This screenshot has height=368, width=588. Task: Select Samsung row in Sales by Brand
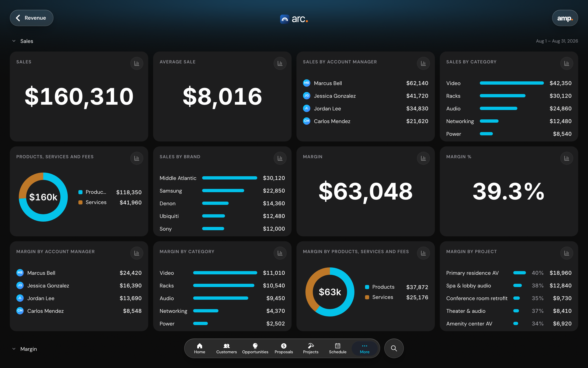(222, 191)
